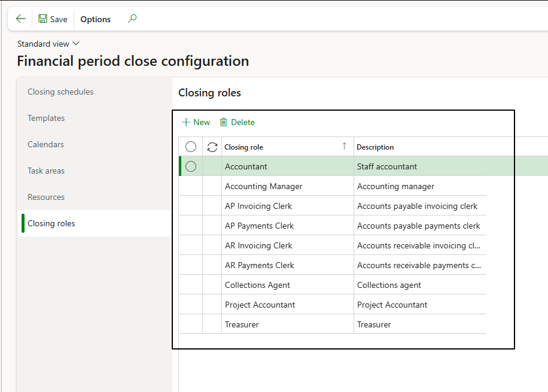The height and width of the screenshot is (392, 548).
Task: Click the back arrow icon
Action: (20, 19)
